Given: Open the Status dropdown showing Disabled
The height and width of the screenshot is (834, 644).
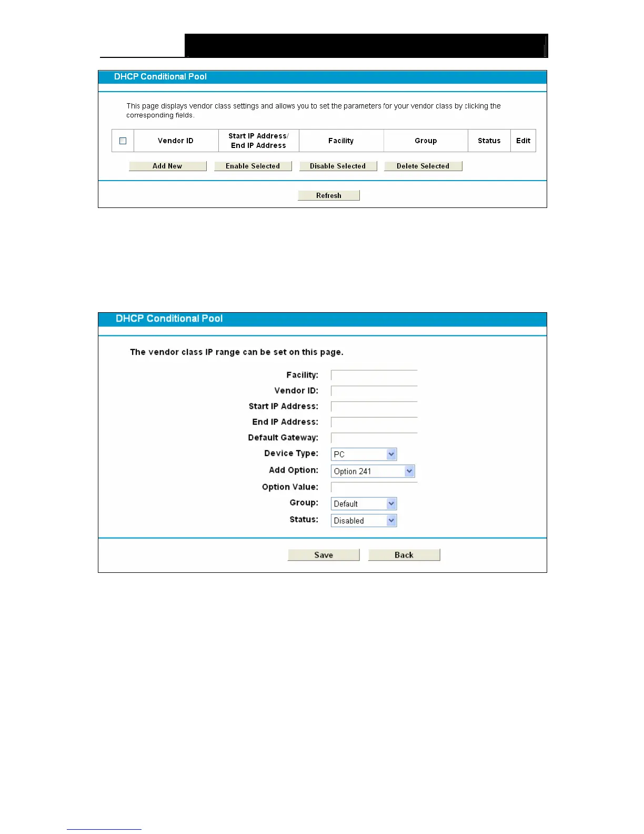Looking at the screenshot, I should point(364,521).
